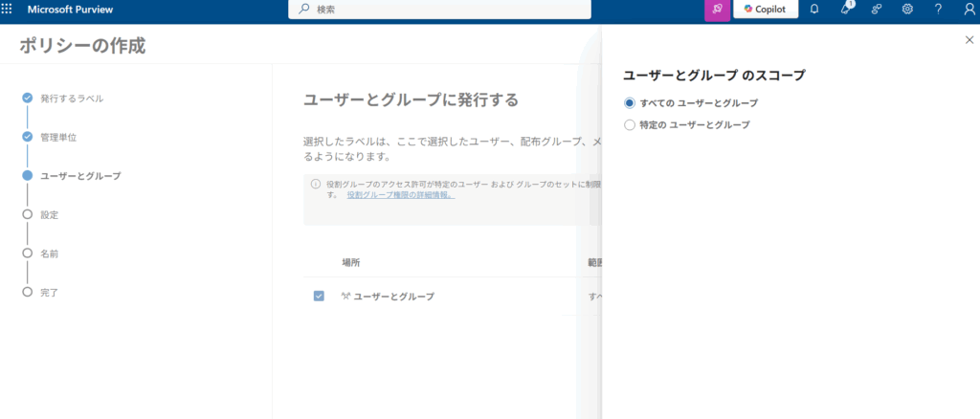Select the 名前 step in wizard
Screen dimensions: 980x419
coord(49,254)
